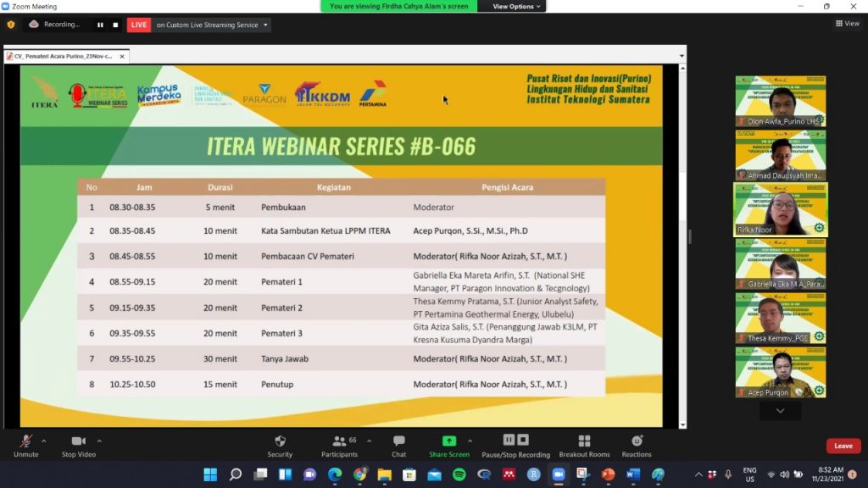Open the Security menu
The width and height of the screenshot is (868, 488).
click(x=280, y=446)
